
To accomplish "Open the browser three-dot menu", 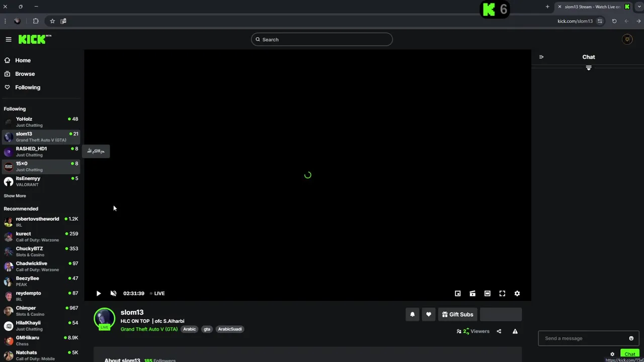I will 5,21.
